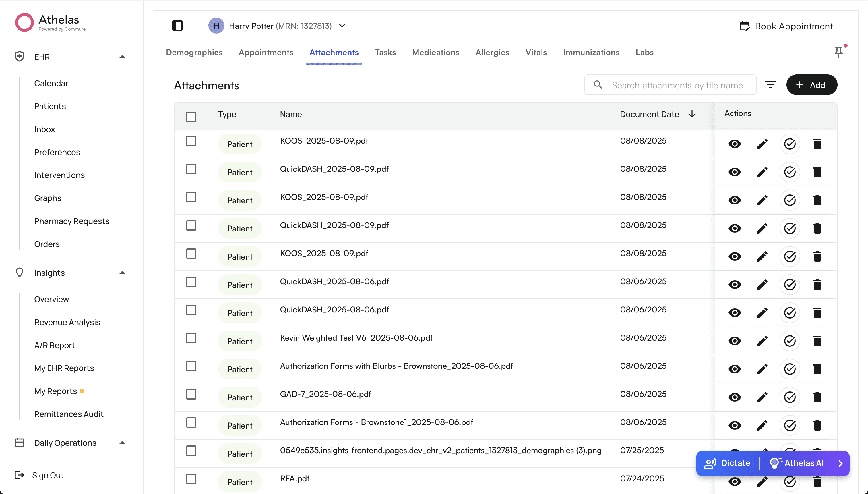The width and height of the screenshot is (868, 494).
Task: Focus the search attachments input field
Action: (677, 85)
